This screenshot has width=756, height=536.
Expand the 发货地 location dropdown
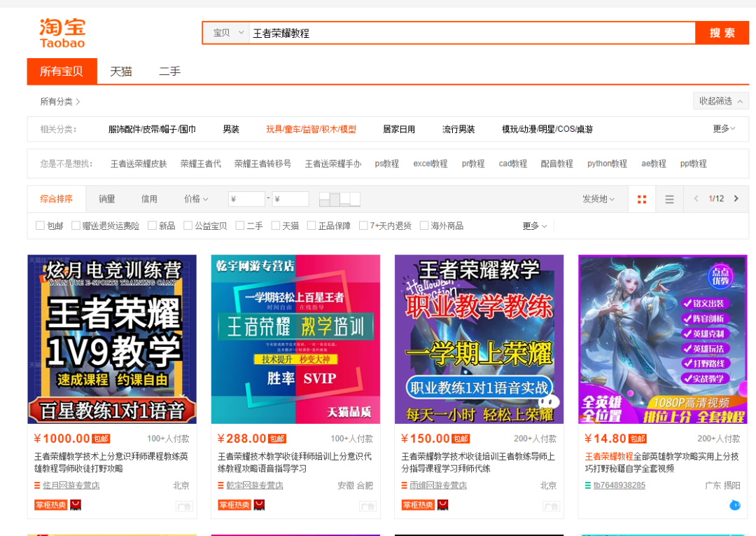pyautogui.click(x=598, y=199)
